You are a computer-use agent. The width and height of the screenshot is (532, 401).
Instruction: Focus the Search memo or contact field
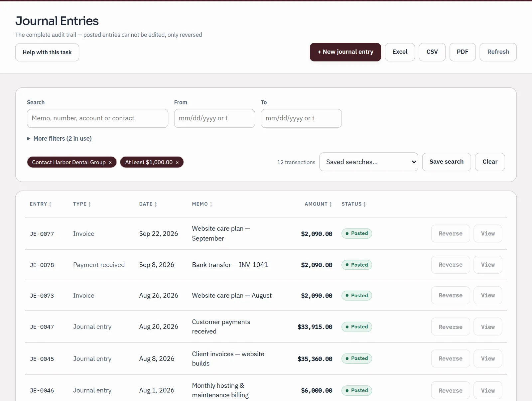[97, 118]
